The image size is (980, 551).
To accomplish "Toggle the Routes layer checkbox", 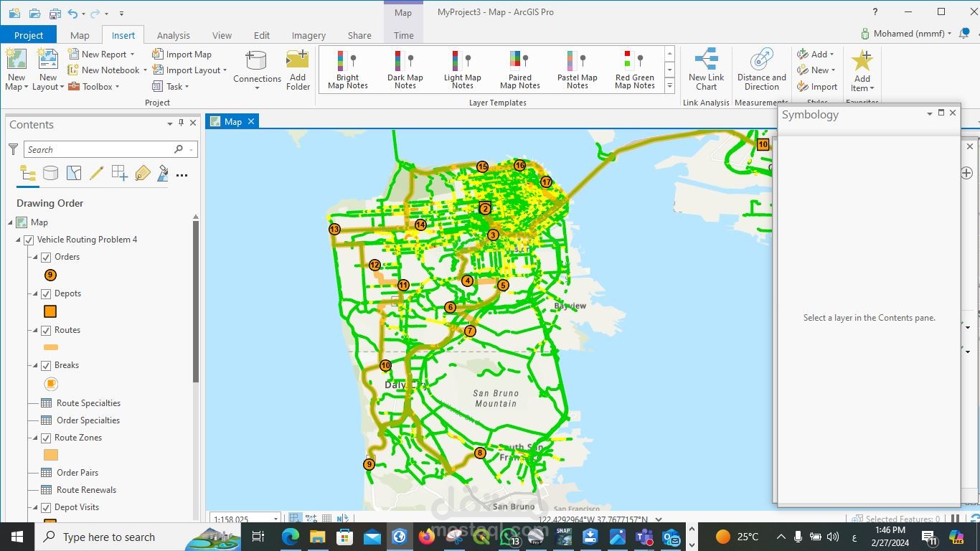I will click(x=46, y=330).
